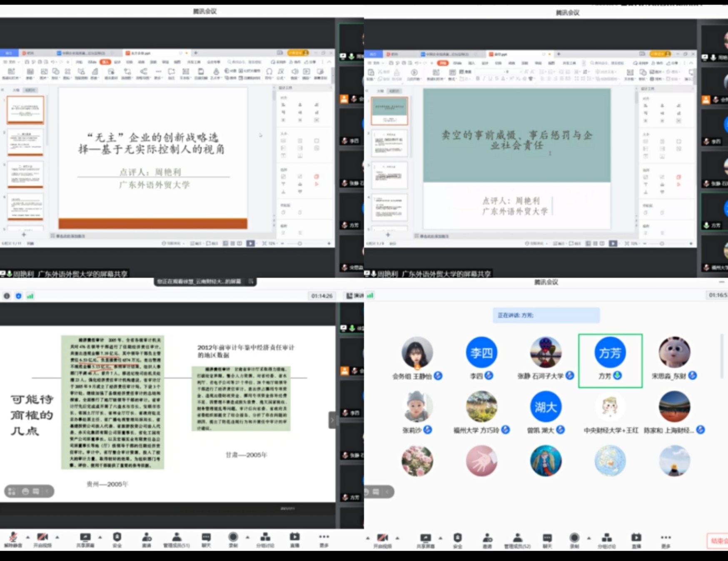Click the 安全 shield icon beside 管理成员(52)
The height and width of the screenshot is (561, 728).
457,539
